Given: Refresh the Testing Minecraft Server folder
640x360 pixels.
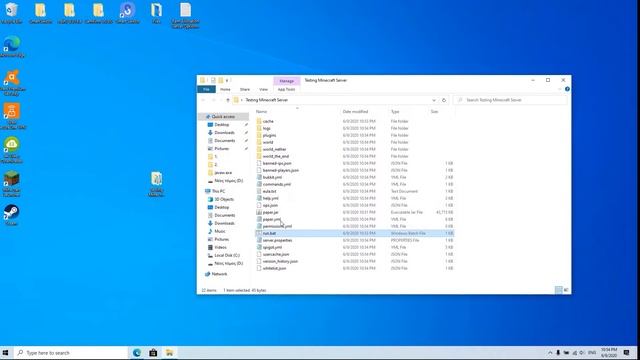Looking at the screenshot, I should 444,100.
